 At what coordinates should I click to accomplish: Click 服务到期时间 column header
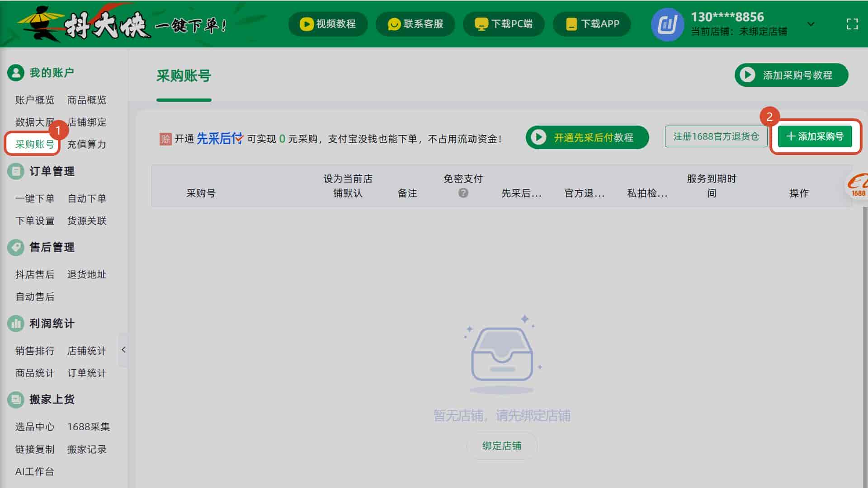click(x=712, y=186)
